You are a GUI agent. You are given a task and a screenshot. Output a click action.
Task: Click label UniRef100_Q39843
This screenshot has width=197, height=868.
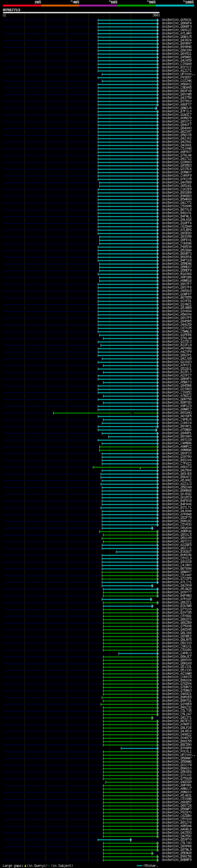pyautogui.click(x=177, y=162)
